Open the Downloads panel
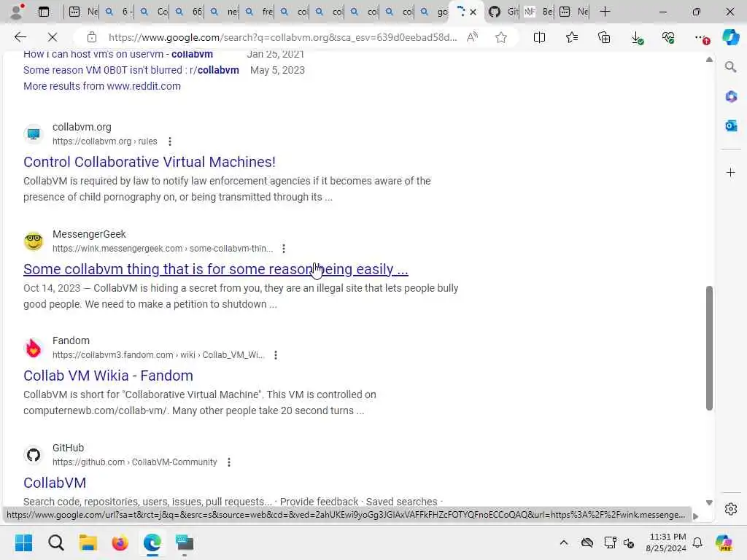 pyautogui.click(x=637, y=38)
